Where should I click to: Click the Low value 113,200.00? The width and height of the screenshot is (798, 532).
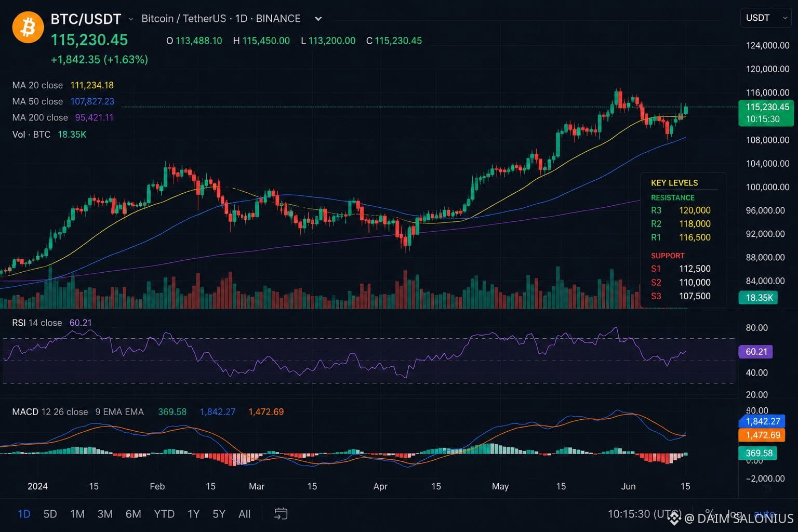click(x=332, y=41)
